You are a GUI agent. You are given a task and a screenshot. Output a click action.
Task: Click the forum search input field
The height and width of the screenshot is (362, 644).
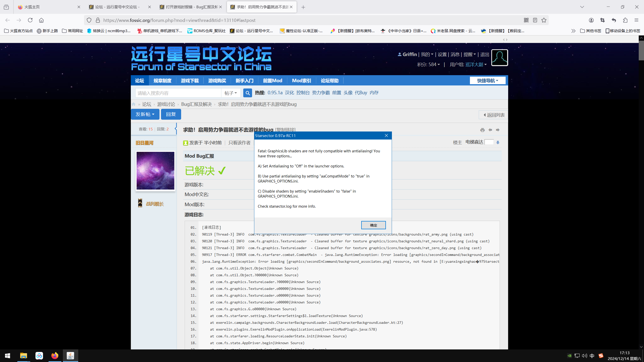[178, 93]
